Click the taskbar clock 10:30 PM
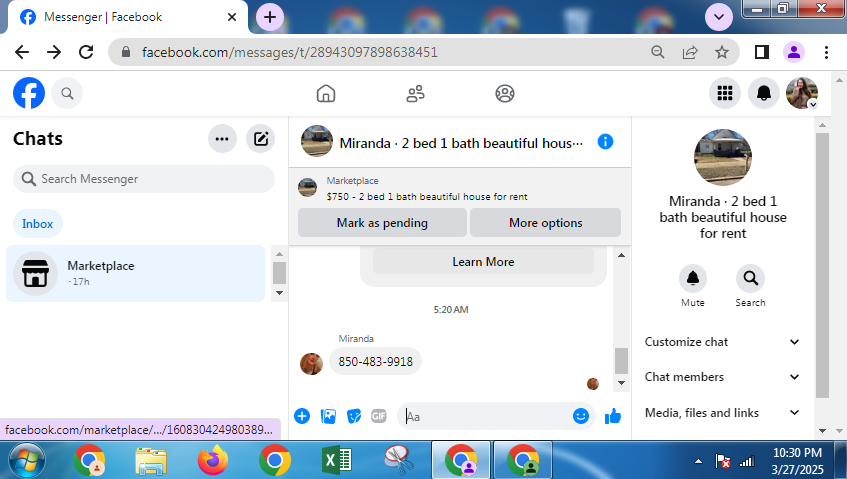Screen dimensions: 847x479 tap(797, 453)
